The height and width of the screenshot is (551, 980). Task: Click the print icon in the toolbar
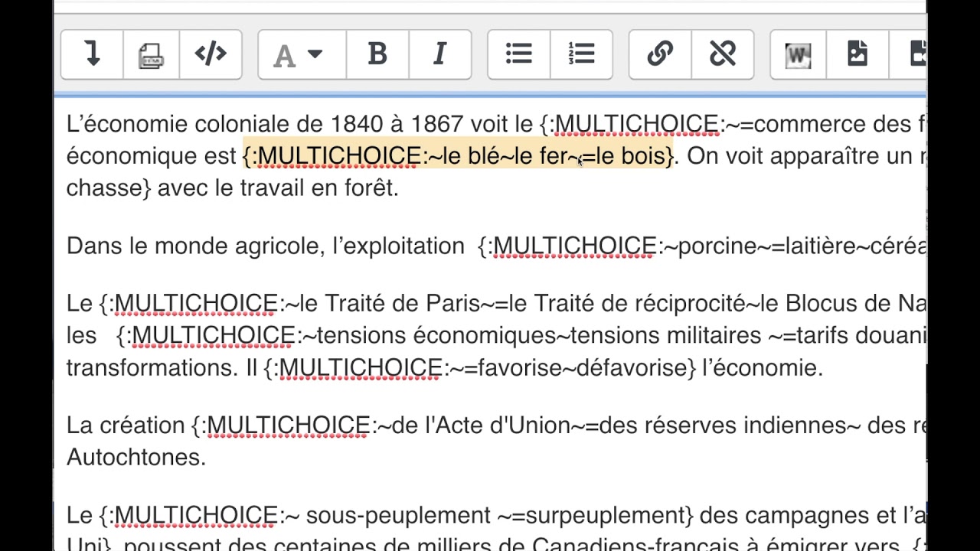[x=151, y=54]
